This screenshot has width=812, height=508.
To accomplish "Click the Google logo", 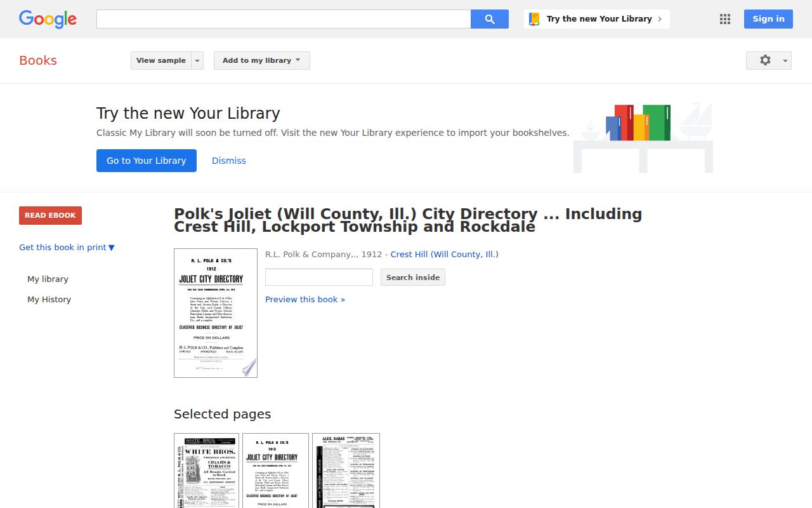I will pos(48,19).
